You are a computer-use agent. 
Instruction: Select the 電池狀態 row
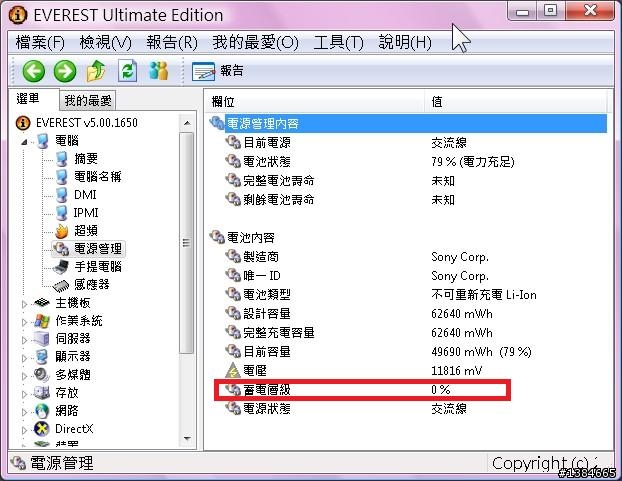pyautogui.click(x=407, y=162)
